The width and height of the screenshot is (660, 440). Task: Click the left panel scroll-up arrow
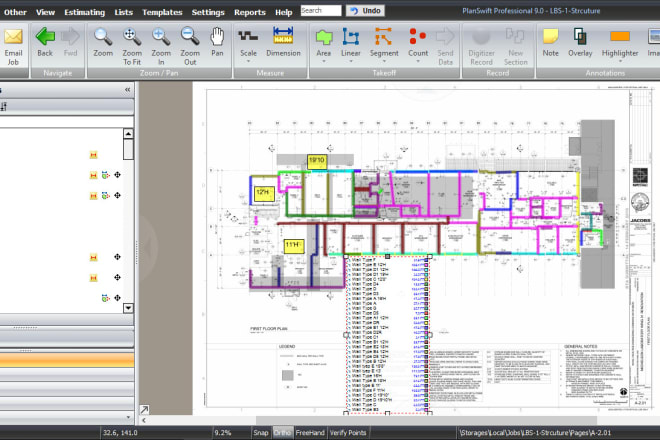pyautogui.click(x=128, y=134)
